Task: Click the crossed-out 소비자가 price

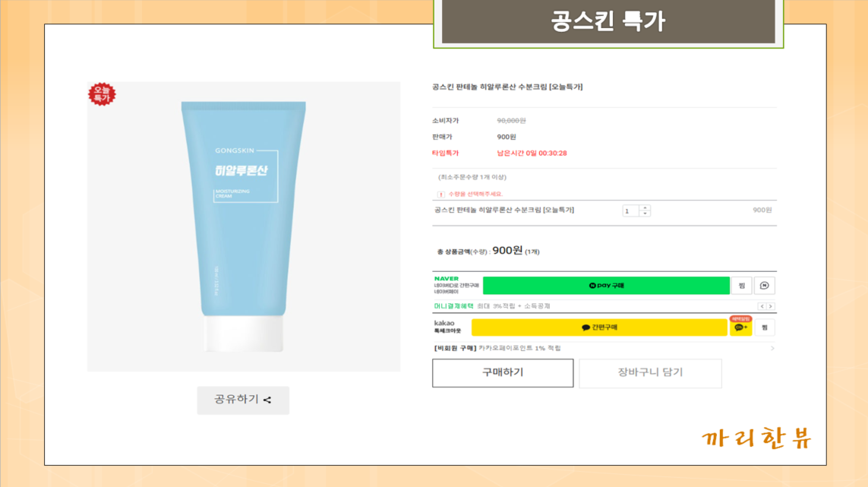Action: click(511, 121)
